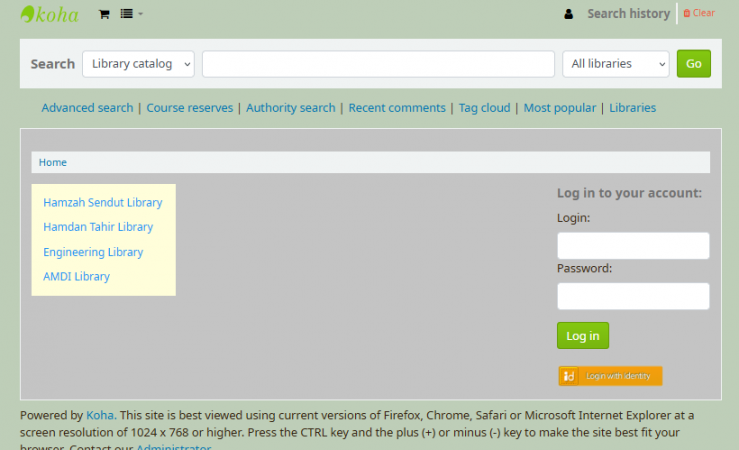The image size is (739, 450).
Task: Click the Home breadcrumb
Action: [x=53, y=162]
